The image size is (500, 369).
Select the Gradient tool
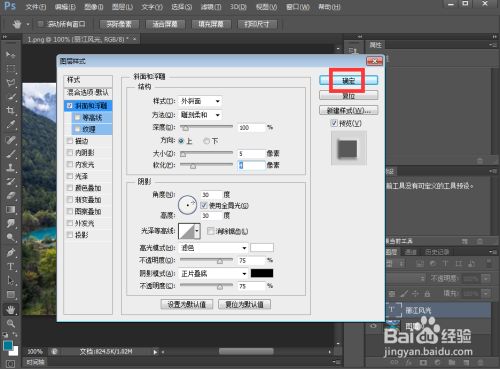tap(10, 210)
